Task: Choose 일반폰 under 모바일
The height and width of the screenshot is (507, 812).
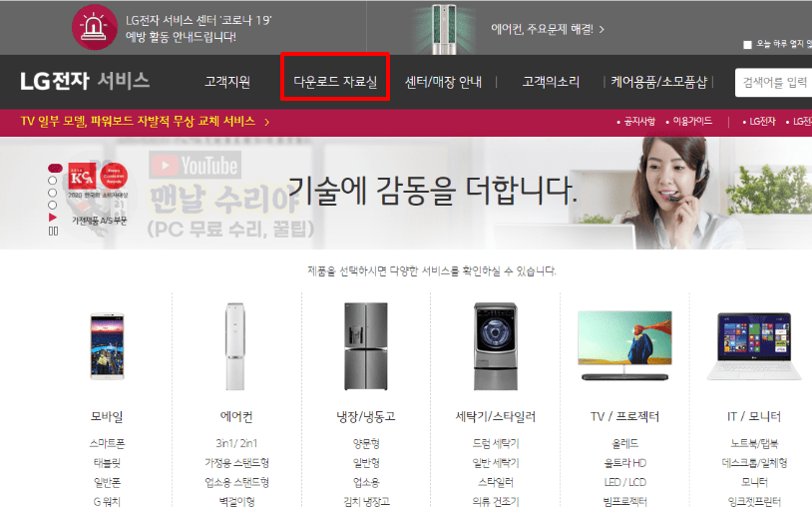Action: click(107, 482)
